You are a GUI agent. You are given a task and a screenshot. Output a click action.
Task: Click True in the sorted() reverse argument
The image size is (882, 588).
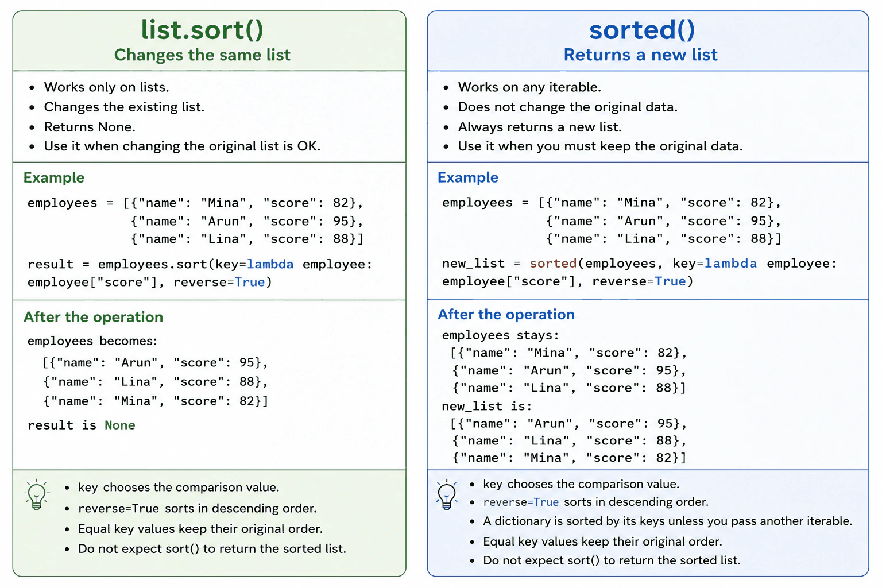[670, 281]
